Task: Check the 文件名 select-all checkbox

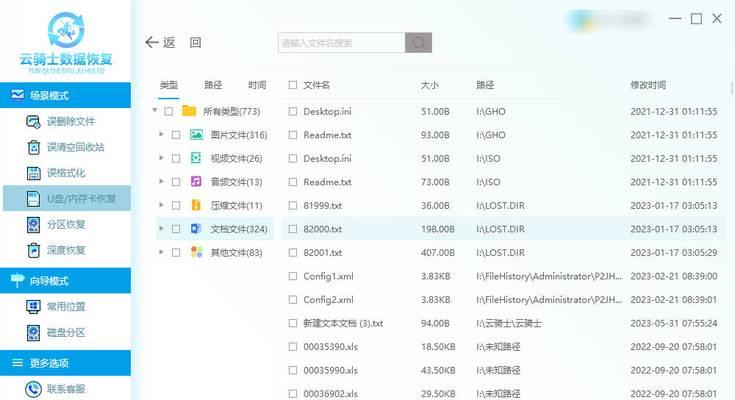Action: pos(293,85)
